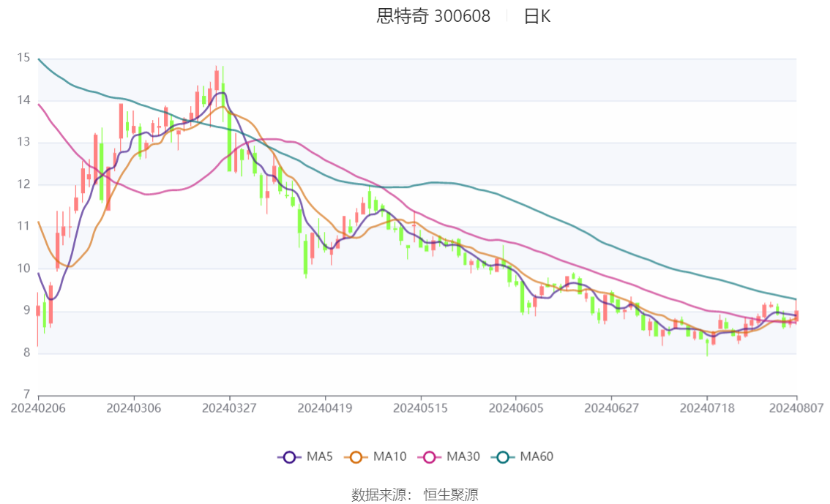Click the x-axis date label 20240627
The width and height of the screenshot is (830, 504).
[611, 408]
